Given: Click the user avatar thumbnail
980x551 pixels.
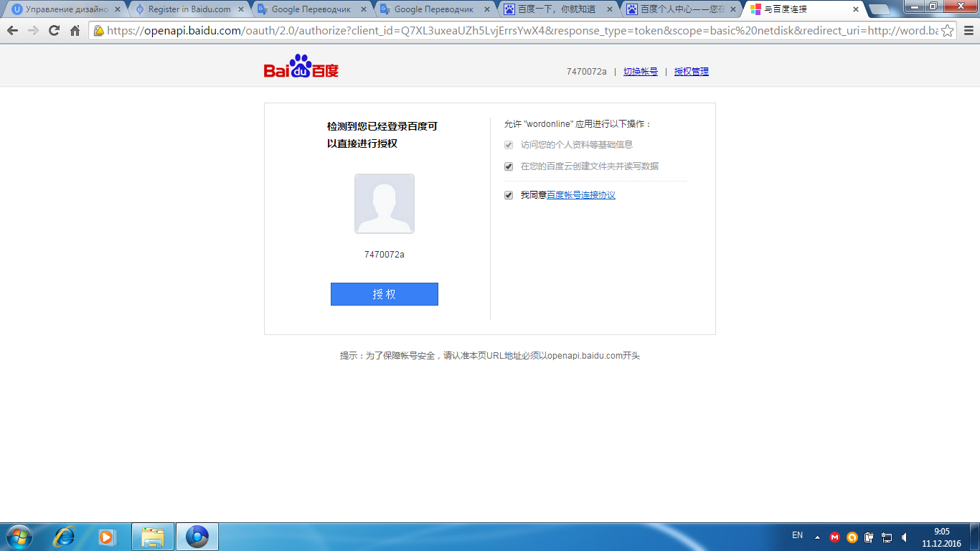Looking at the screenshot, I should tap(385, 204).
